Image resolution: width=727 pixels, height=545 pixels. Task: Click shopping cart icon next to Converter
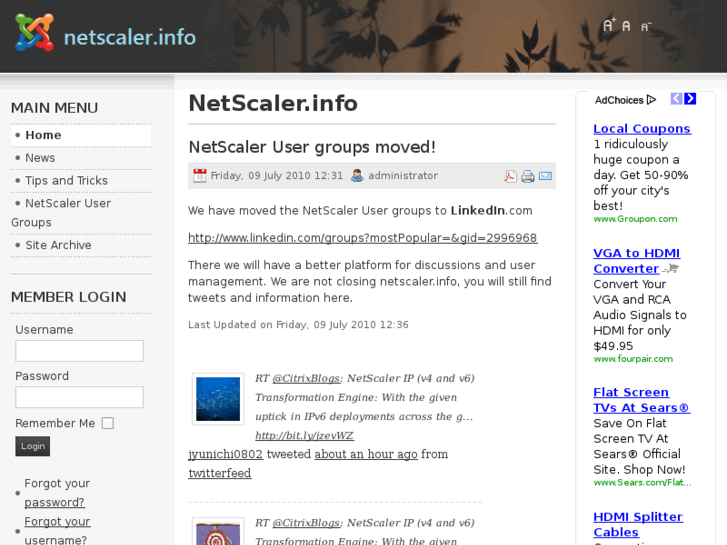pos(670,269)
